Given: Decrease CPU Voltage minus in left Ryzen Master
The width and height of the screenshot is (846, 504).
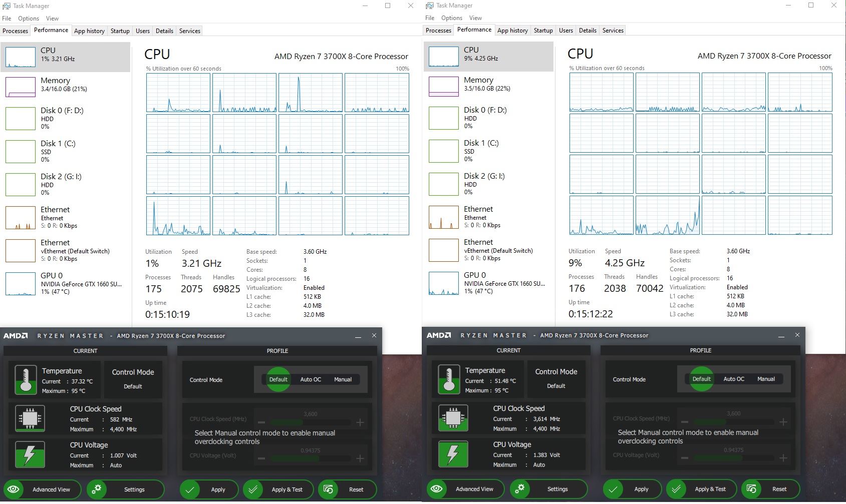Looking at the screenshot, I should coord(261,458).
